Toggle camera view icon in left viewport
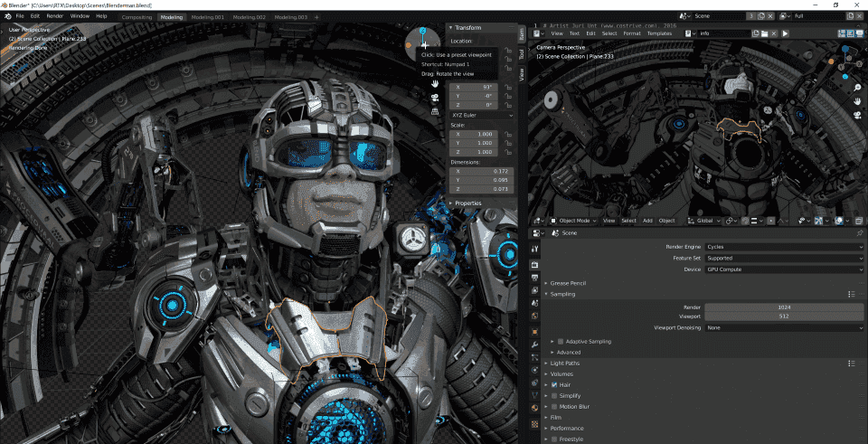 [436, 98]
